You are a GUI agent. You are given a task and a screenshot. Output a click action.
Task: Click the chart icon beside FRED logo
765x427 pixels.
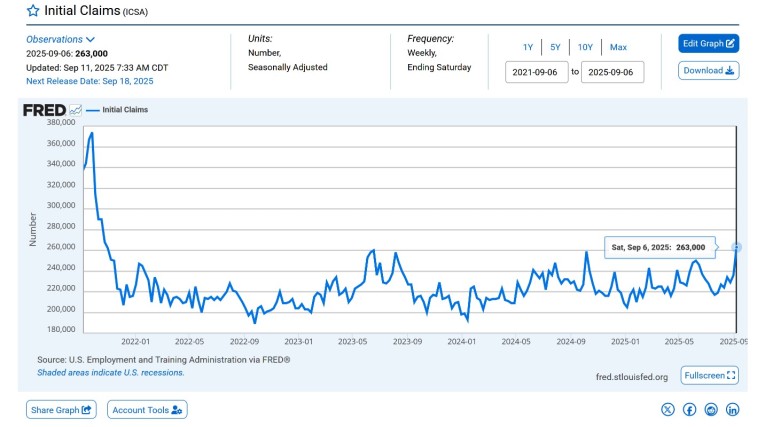[75, 110]
